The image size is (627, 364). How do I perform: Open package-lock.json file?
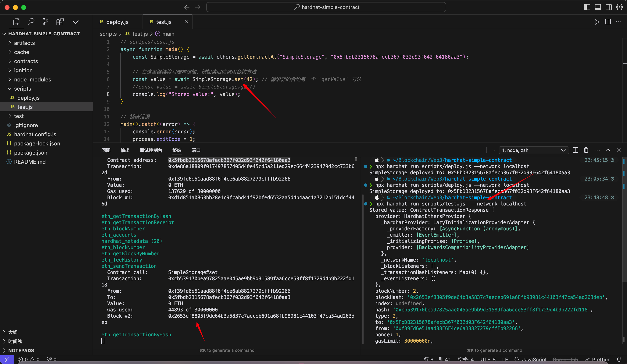46,144
